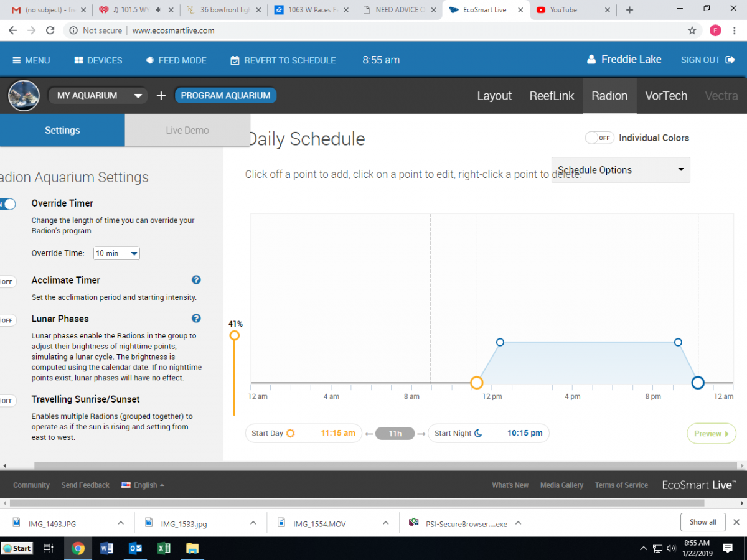Image resolution: width=747 pixels, height=560 pixels.
Task: Open File Explorer from the taskbar
Action: tap(192, 548)
